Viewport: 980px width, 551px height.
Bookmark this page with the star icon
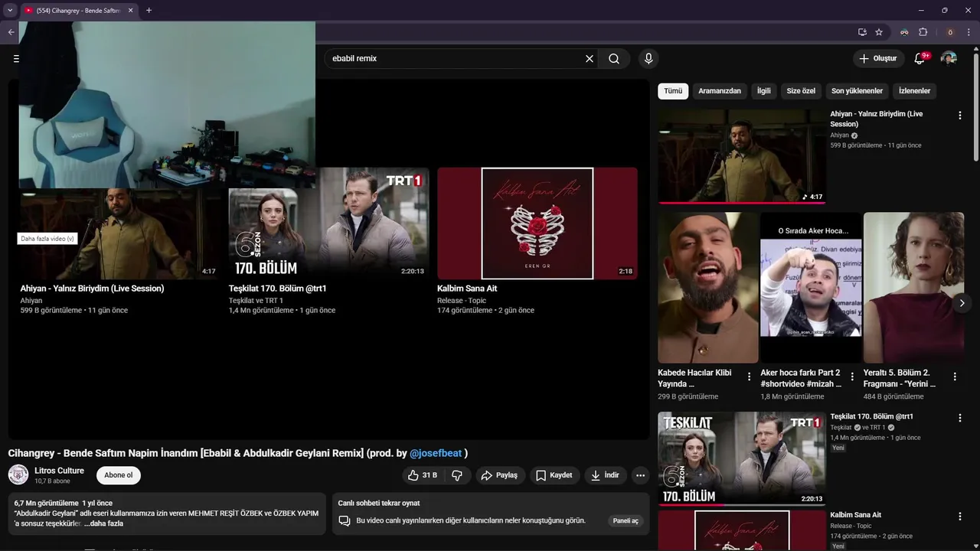tap(879, 32)
